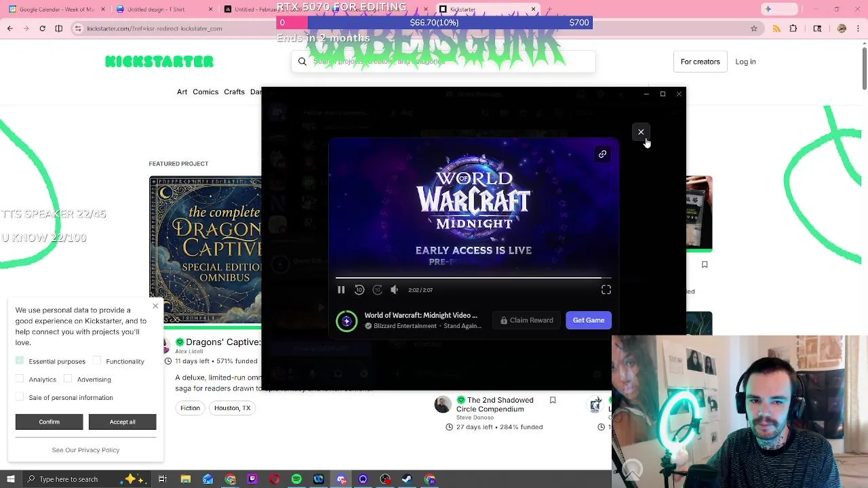Open the Windows Start menu
Image resolution: width=868 pixels, height=488 pixels.
[10, 479]
